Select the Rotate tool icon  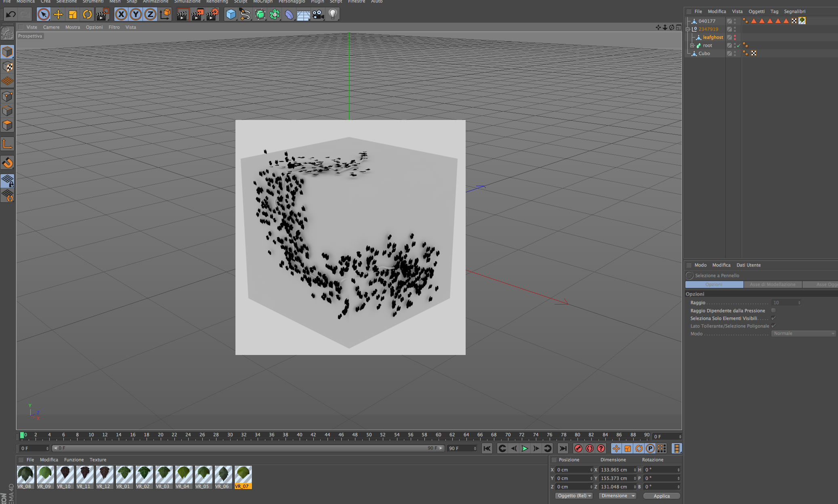pyautogui.click(x=87, y=15)
